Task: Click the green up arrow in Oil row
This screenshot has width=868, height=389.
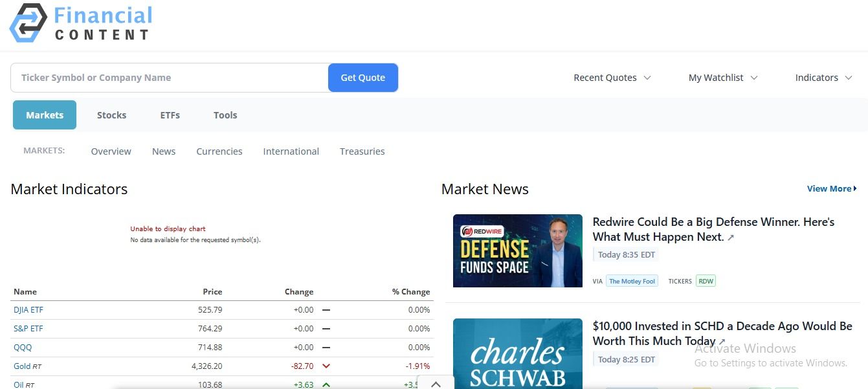Action: click(x=326, y=384)
